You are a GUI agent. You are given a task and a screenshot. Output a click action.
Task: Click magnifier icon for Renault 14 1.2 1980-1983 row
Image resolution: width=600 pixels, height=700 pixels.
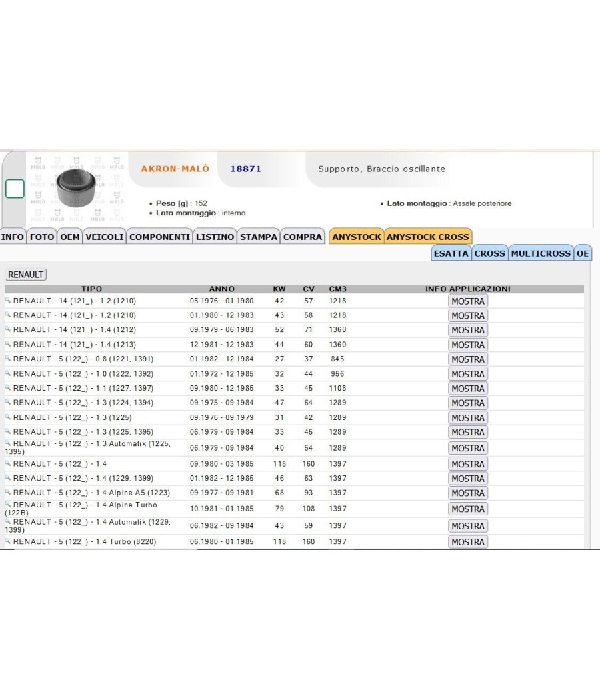pos(7,314)
